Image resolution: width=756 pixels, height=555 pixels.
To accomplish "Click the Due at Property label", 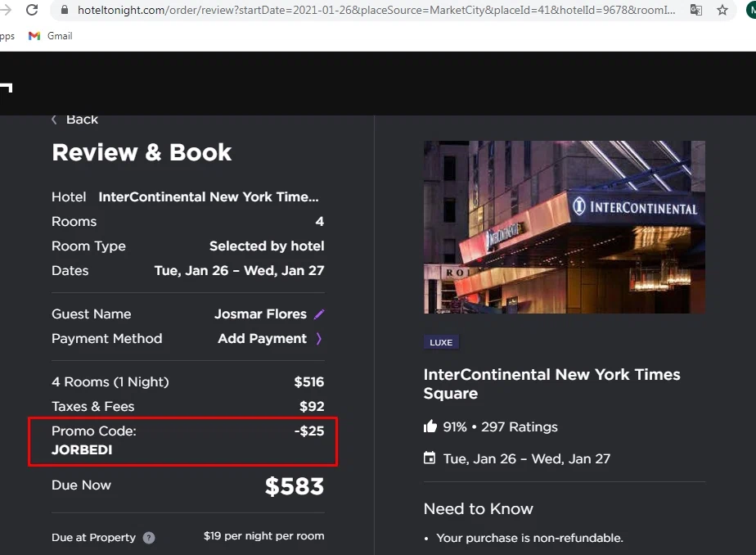I will tap(93, 538).
